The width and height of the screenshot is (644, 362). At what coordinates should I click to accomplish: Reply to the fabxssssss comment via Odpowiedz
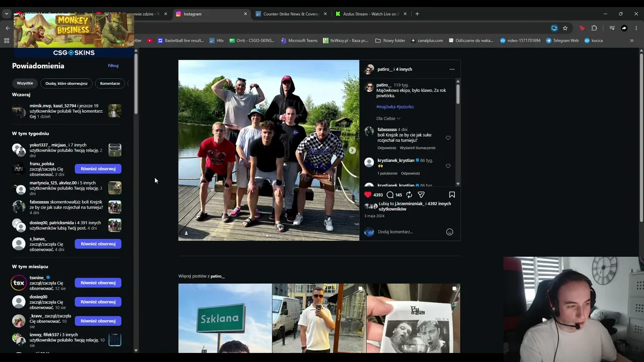(387, 148)
